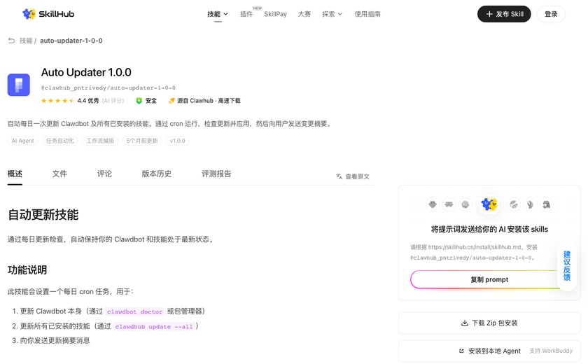588x364 pixels.
Task: Click the download icon before 下载 Zip
Action: (x=465, y=323)
